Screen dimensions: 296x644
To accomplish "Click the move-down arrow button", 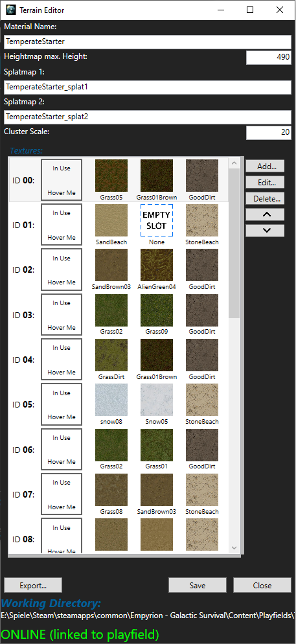I will pos(265,231).
